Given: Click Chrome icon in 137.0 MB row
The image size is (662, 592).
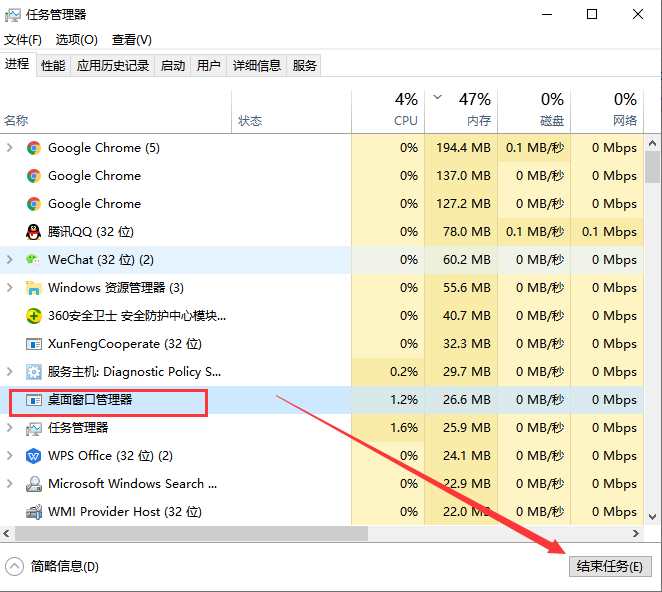Looking at the screenshot, I should click(34, 176).
